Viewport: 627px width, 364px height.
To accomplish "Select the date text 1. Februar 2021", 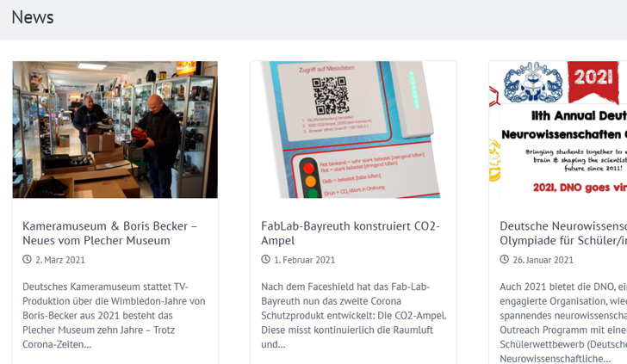I will click(x=305, y=260).
